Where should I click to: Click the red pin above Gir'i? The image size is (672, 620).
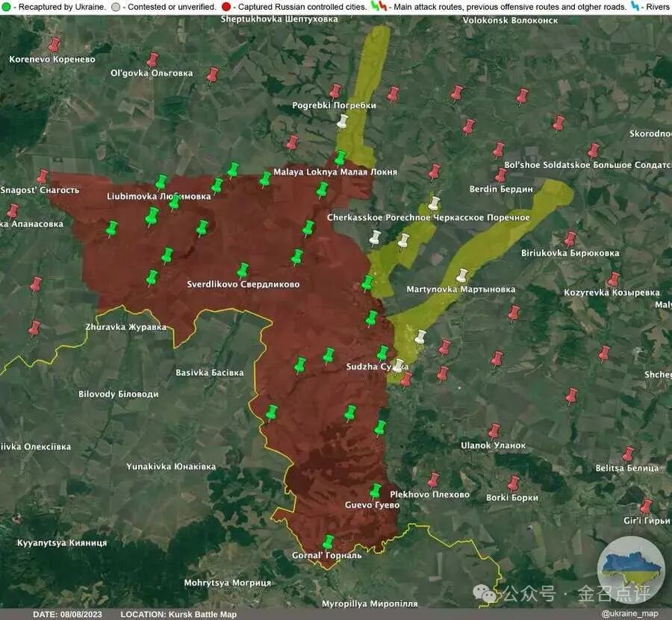coord(646,507)
